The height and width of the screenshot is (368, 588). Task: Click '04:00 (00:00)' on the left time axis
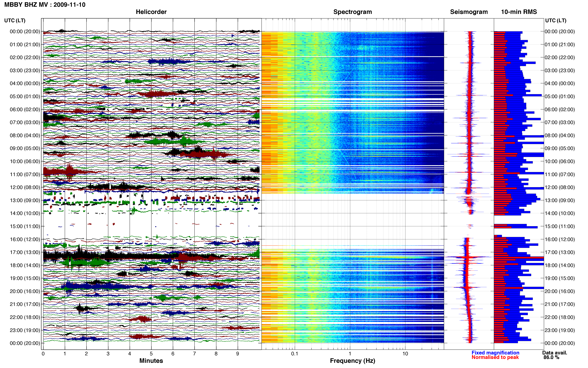[25, 83]
